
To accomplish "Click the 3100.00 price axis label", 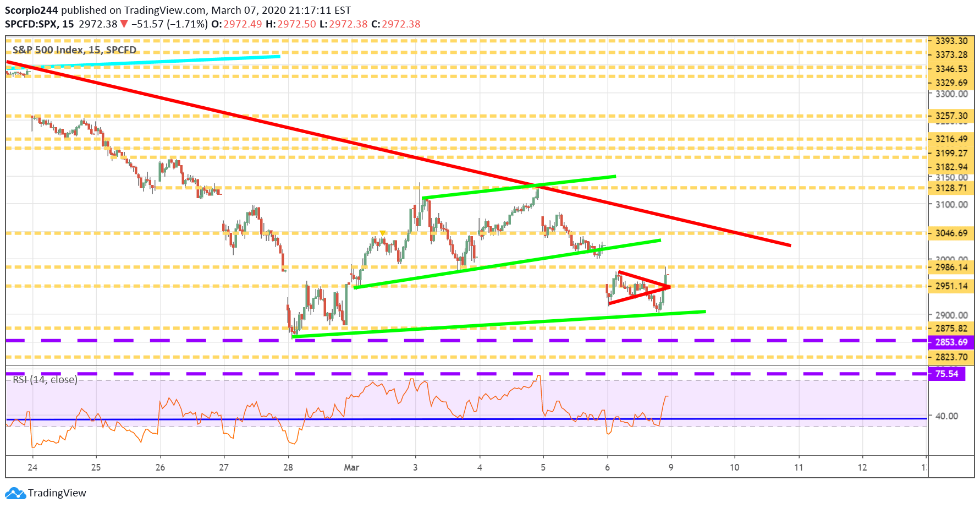I will pyautogui.click(x=952, y=204).
